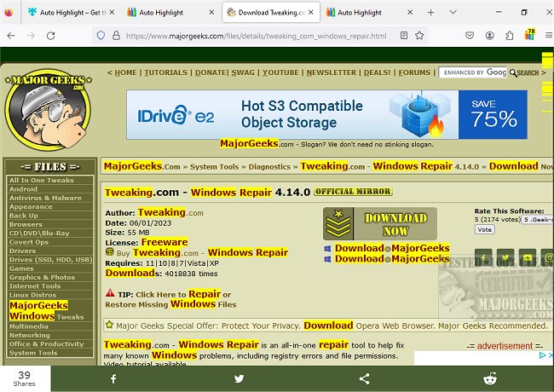Open the Pocket save icon
Viewport: 554px width, 392px height.
click(470, 35)
